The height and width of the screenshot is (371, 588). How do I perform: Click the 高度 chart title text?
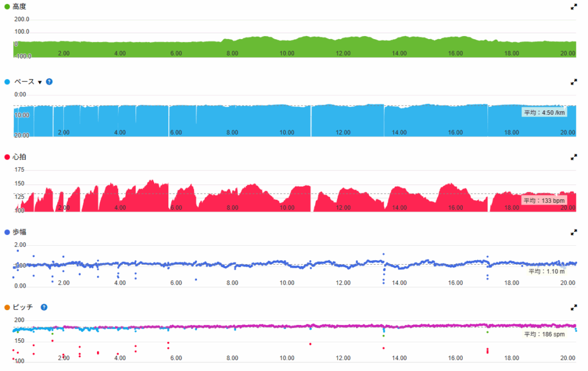point(20,7)
